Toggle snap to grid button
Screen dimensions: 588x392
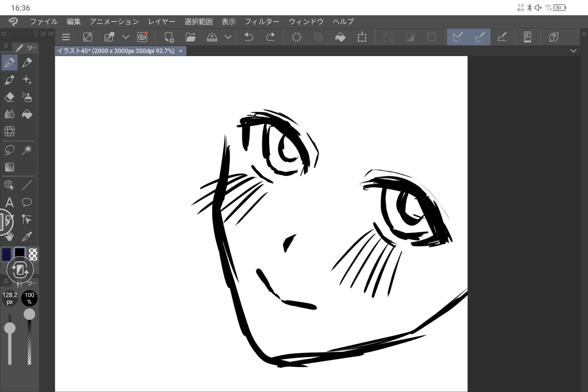502,37
